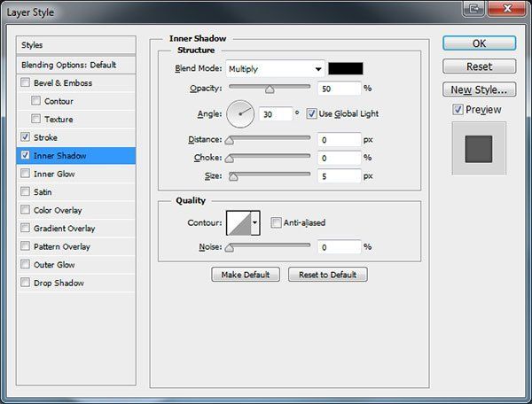Click the Size slider handle

click(x=233, y=177)
